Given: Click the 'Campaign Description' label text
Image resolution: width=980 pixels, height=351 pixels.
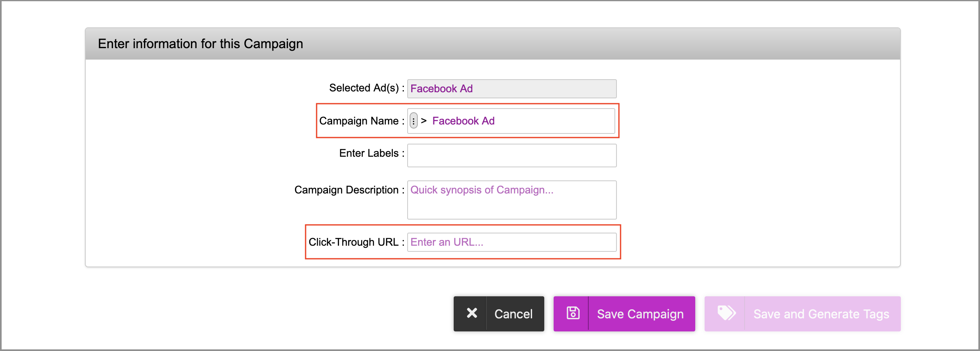Looking at the screenshot, I should [346, 190].
